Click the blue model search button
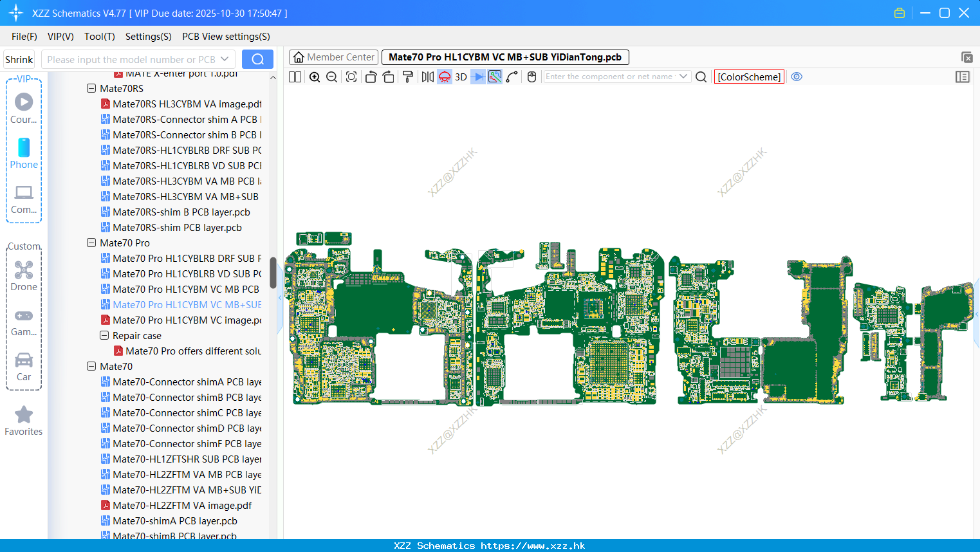980x552 pixels. click(257, 59)
